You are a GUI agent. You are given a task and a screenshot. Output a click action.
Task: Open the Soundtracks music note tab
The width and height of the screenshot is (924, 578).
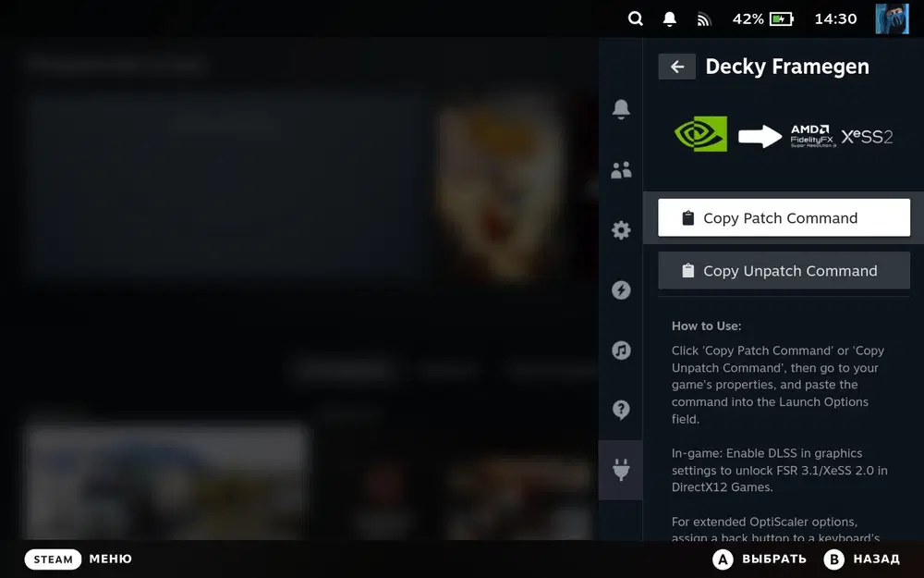(x=621, y=350)
